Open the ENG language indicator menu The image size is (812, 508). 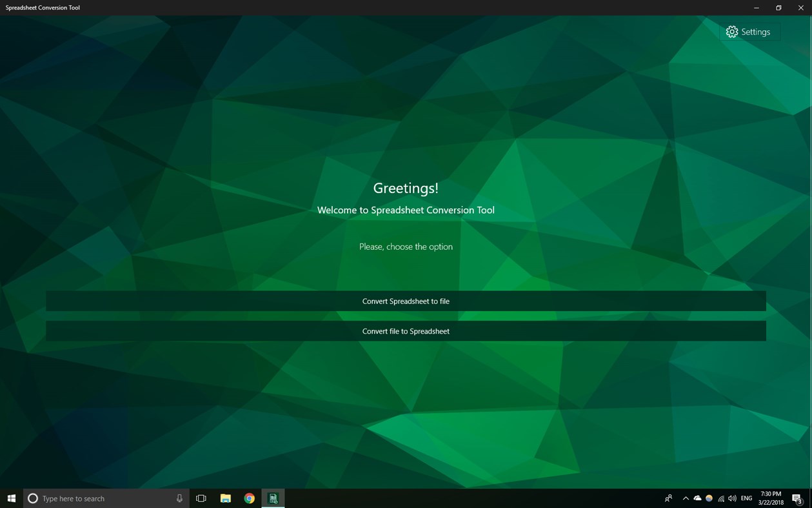pos(746,498)
